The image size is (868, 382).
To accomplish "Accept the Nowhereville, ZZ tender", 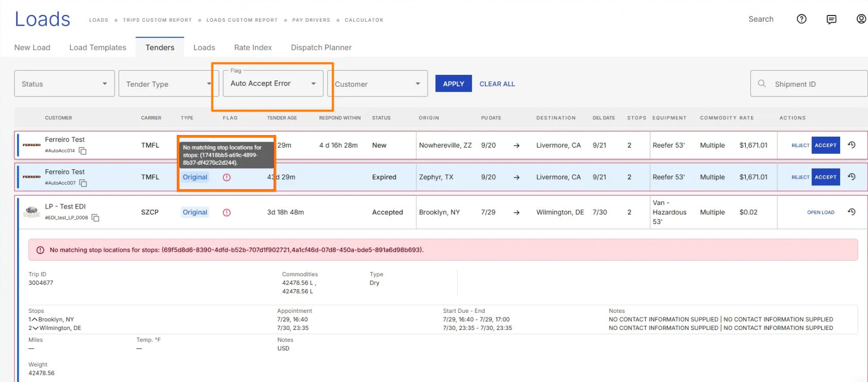I will pos(826,145).
